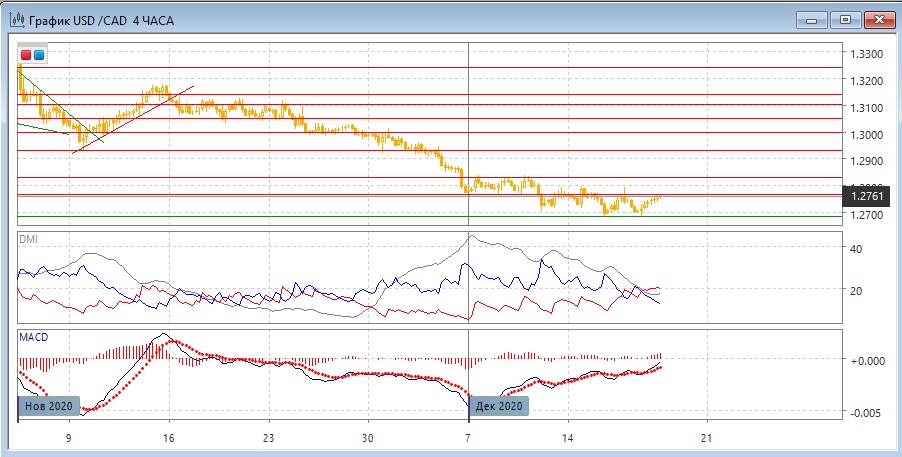Maximize the USD/CAD chart window
902x457 pixels.
[845, 19]
